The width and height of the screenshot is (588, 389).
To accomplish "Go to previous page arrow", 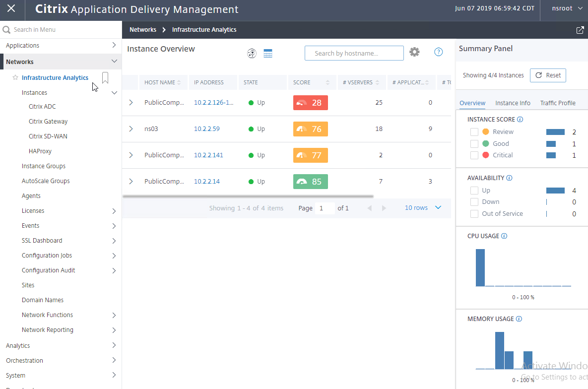I will point(370,208).
